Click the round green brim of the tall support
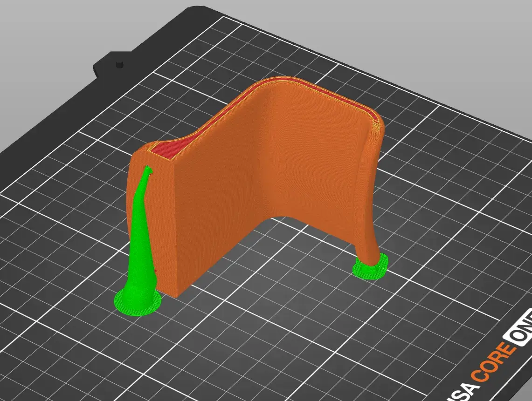Screen dimensions: 532x401 138,302
